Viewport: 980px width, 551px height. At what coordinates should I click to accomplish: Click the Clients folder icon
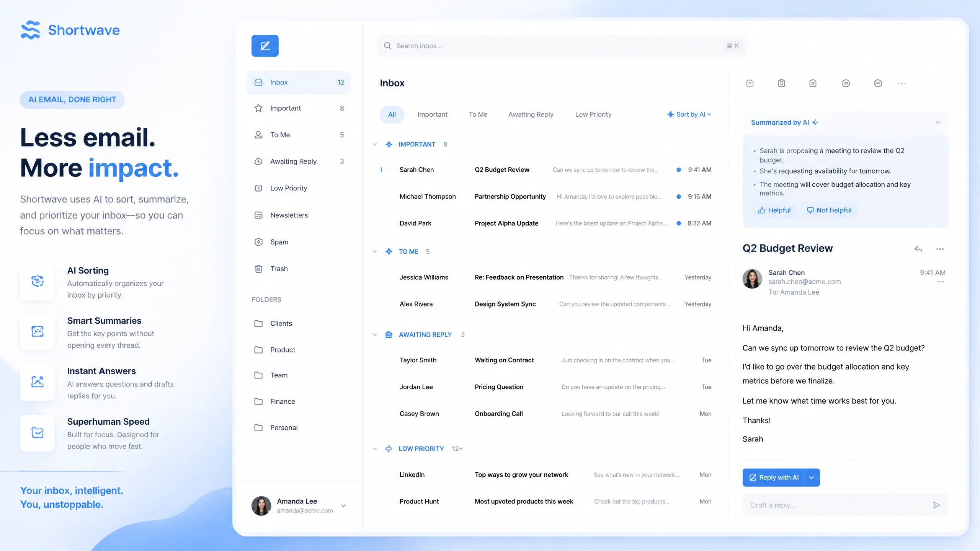pos(258,323)
